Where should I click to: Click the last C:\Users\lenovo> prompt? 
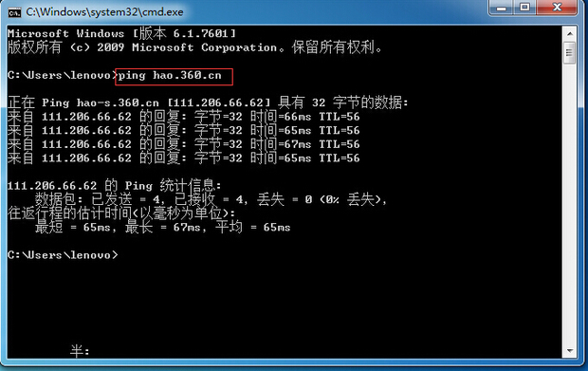(63, 255)
